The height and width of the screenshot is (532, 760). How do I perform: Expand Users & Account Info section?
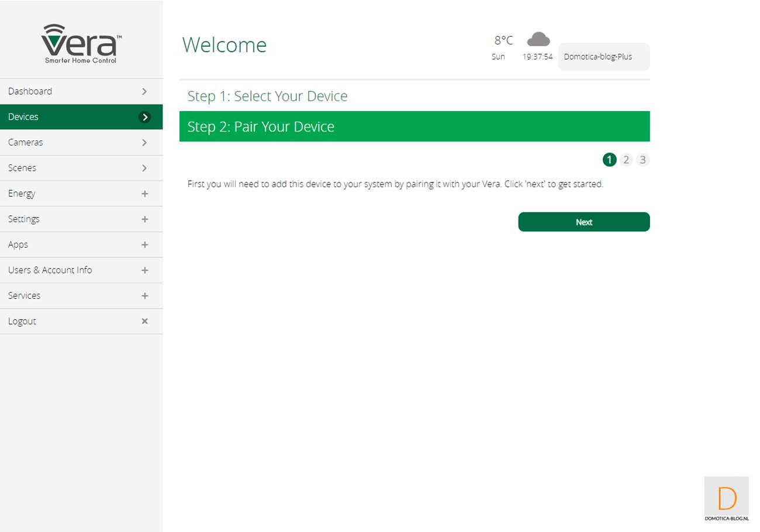pyautogui.click(x=145, y=271)
